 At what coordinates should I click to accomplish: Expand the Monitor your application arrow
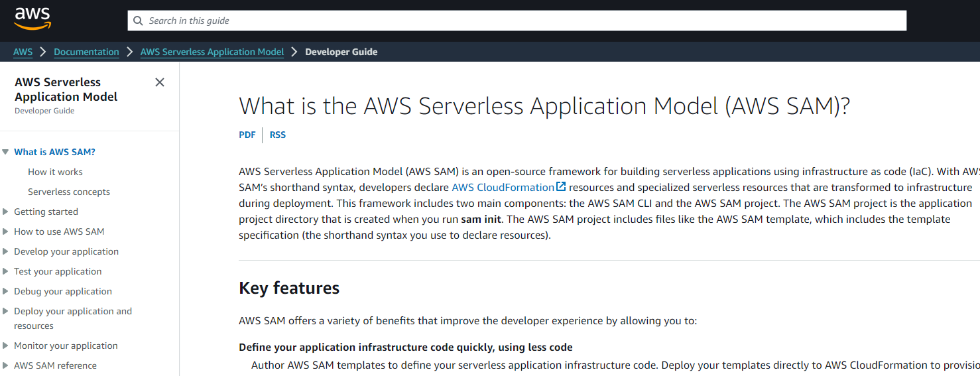point(5,345)
